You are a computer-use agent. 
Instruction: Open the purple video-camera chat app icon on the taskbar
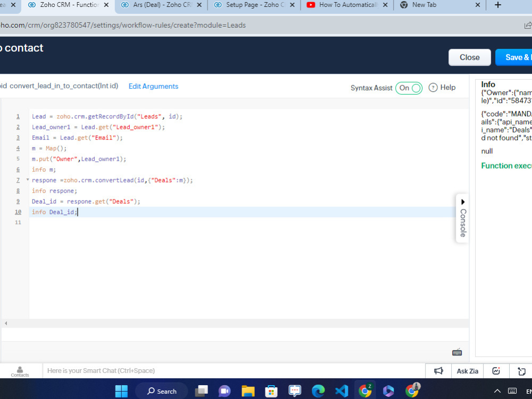(225, 391)
